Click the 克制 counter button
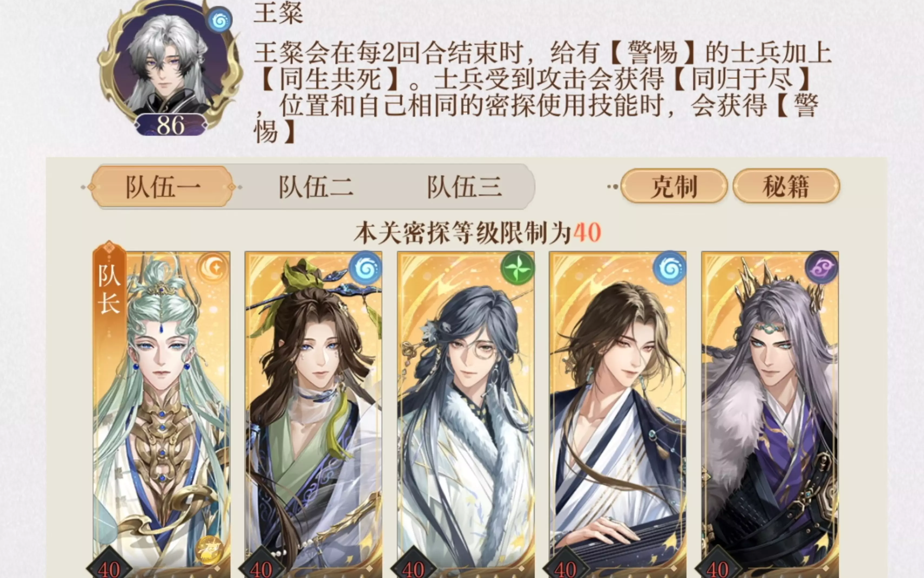 coord(674,186)
